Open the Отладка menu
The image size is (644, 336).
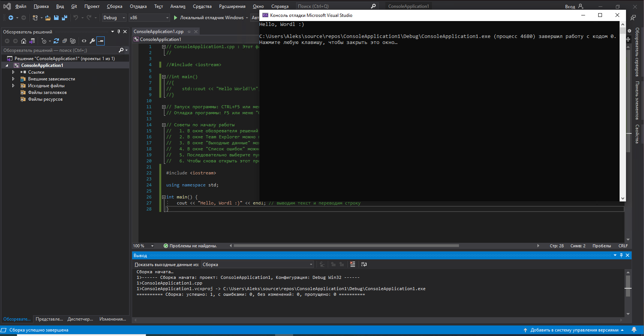coord(138,6)
